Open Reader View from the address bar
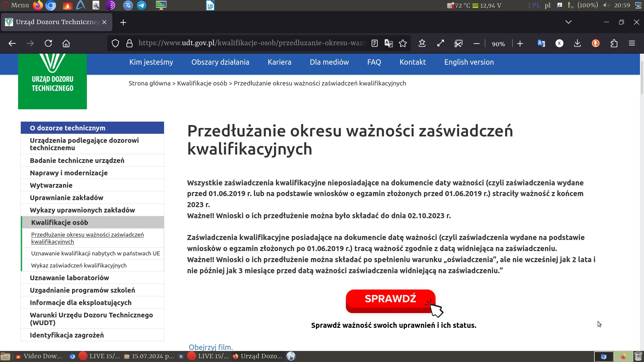Viewport: 644px width, 362px height. [x=374, y=43]
